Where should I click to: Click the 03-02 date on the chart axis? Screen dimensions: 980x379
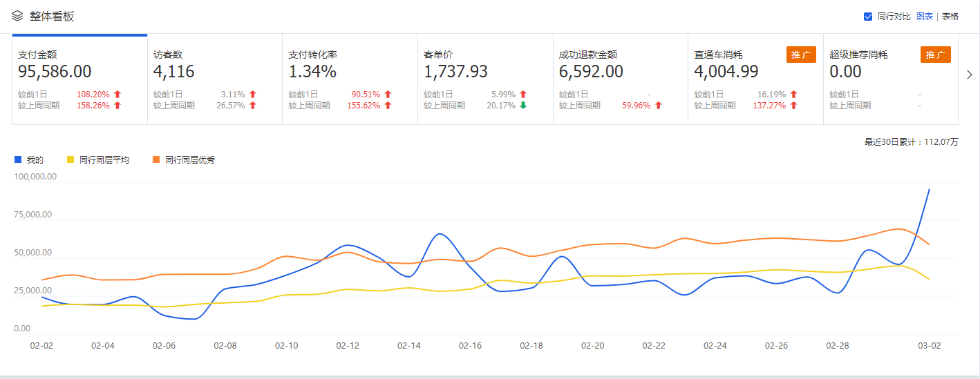point(929,345)
